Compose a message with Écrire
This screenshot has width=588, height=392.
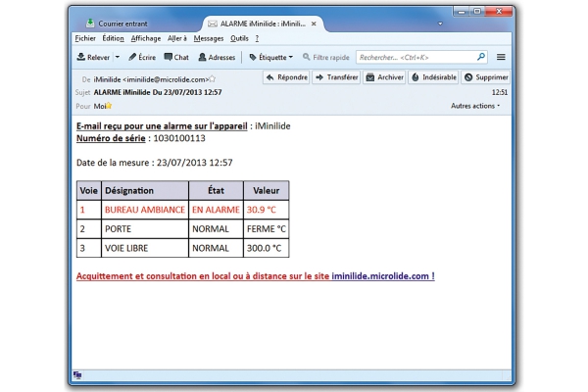pyautogui.click(x=142, y=57)
